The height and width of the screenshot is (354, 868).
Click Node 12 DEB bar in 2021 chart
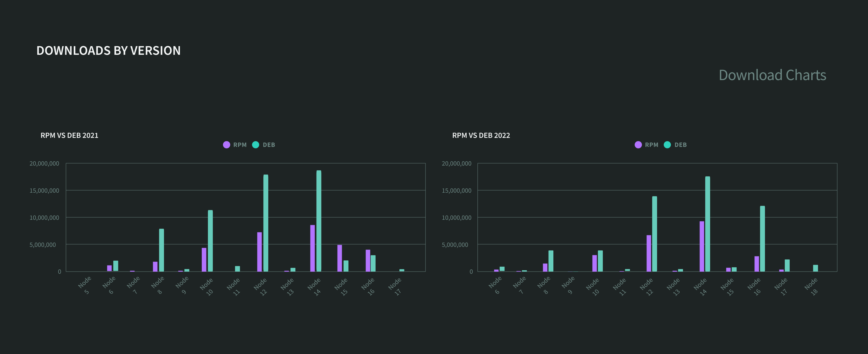point(266,223)
